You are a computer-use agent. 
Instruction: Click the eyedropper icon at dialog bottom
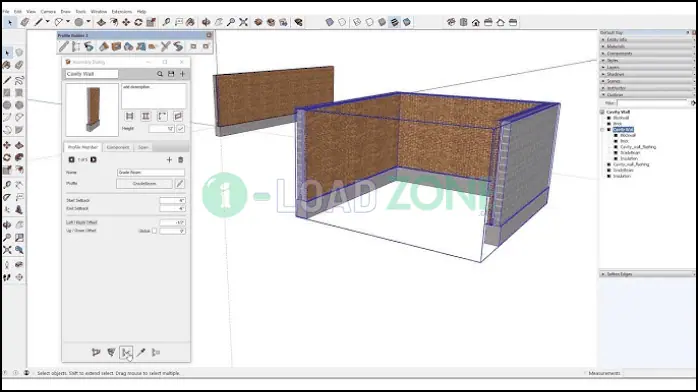pos(141,352)
